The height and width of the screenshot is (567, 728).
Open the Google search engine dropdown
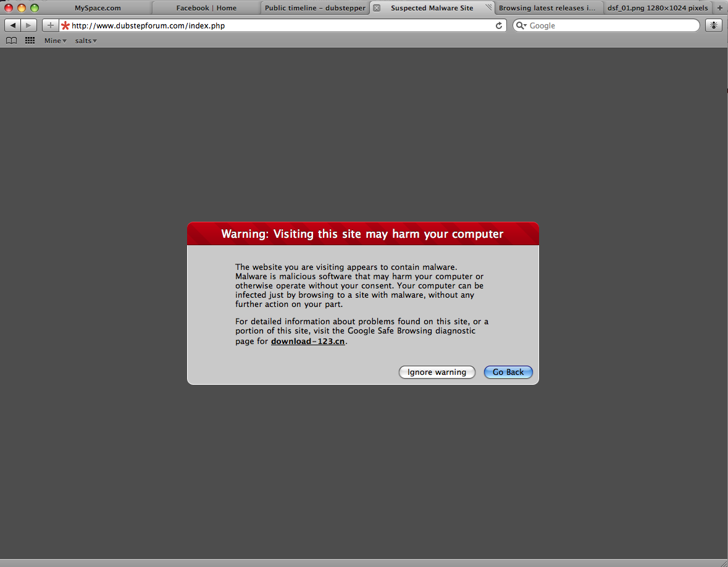coord(521,25)
